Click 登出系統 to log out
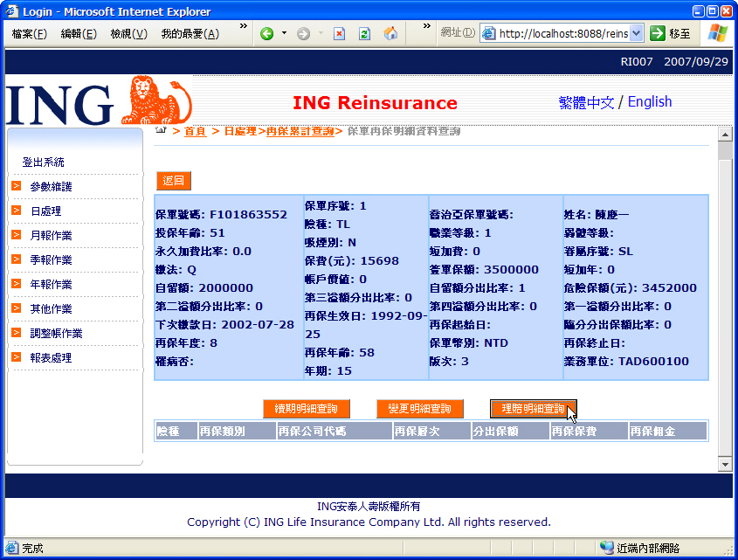Screen dimensions: 738x560 pos(44,162)
